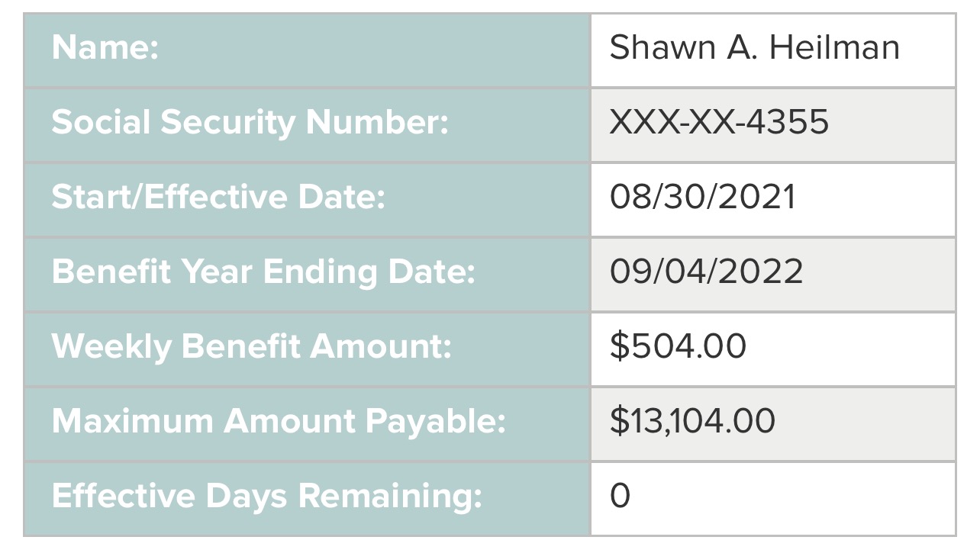The width and height of the screenshot is (980, 553).
Task: Click the "Name:" label cell
Action: 105,49
